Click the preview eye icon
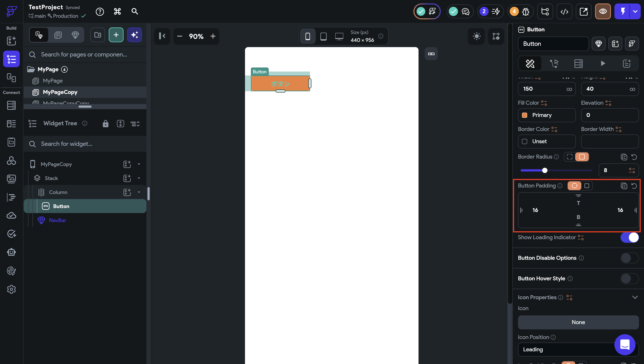This screenshot has width=644, height=364. 603,12
